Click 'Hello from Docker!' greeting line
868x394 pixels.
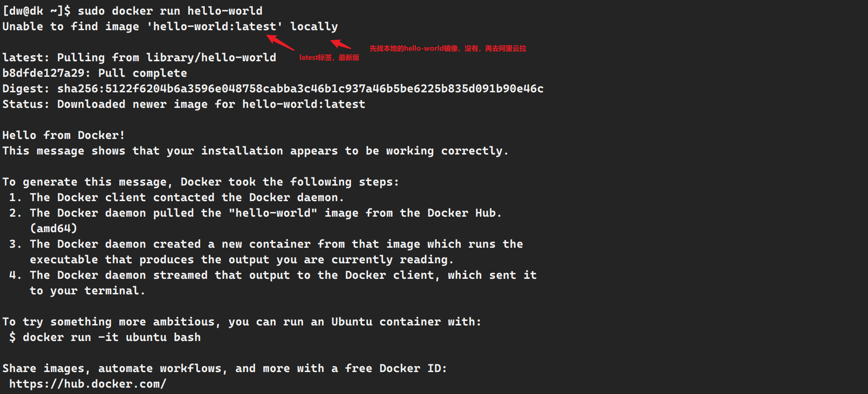tap(64, 135)
